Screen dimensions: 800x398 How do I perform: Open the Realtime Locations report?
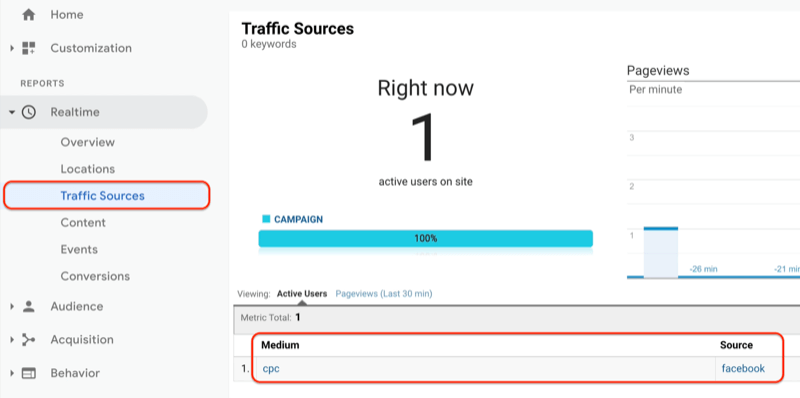point(88,169)
